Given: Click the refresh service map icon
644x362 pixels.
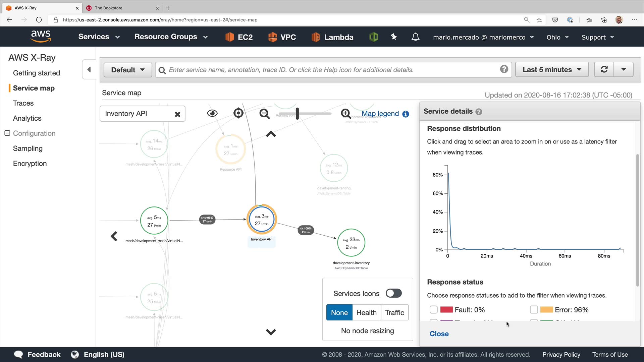Looking at the screenshot, I should click(604, 69).
